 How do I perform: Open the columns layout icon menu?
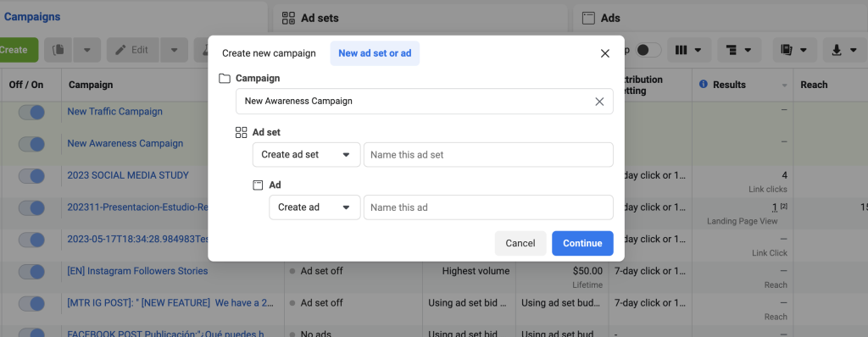688,50
